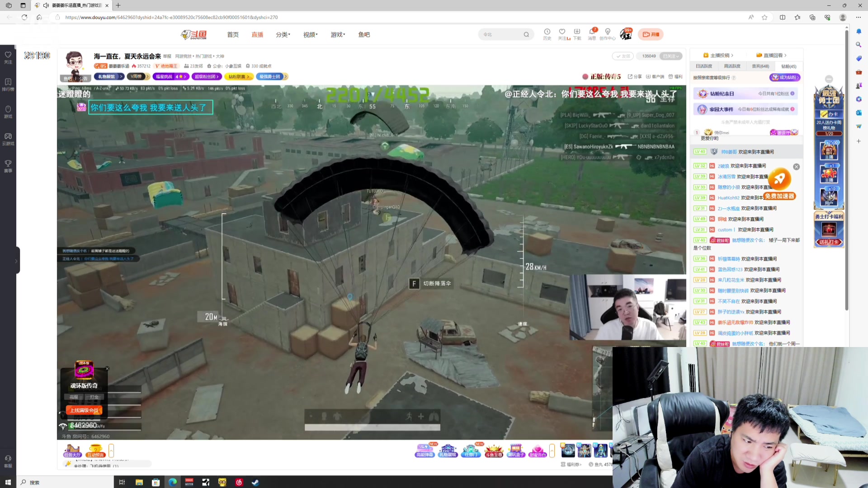Image resolution: width=868 pixels, height=488 pixels.
Task: Open the 历史 history clock icon
Action: (x=547, y=34)
